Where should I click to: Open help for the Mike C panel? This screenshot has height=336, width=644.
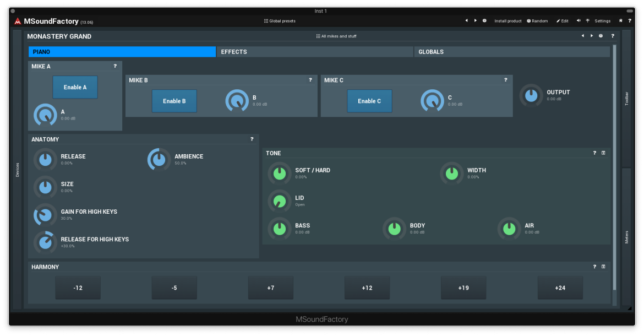(x=506, y=80)
